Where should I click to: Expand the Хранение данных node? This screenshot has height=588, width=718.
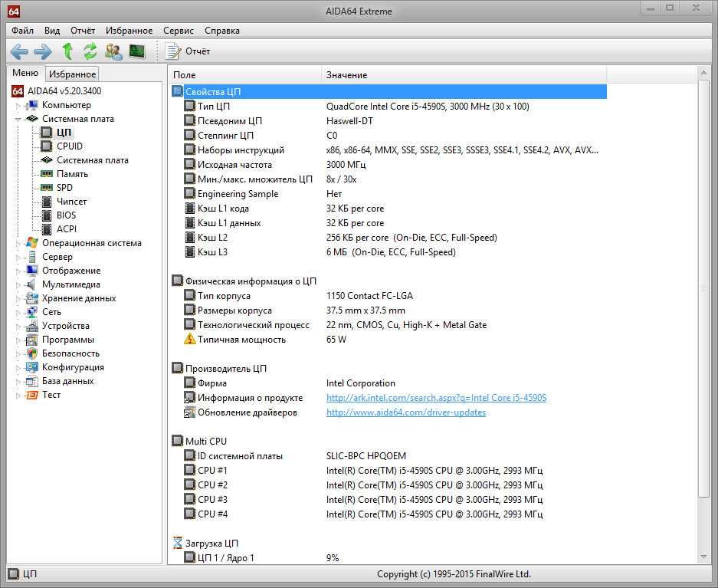[x=18, y=298]
